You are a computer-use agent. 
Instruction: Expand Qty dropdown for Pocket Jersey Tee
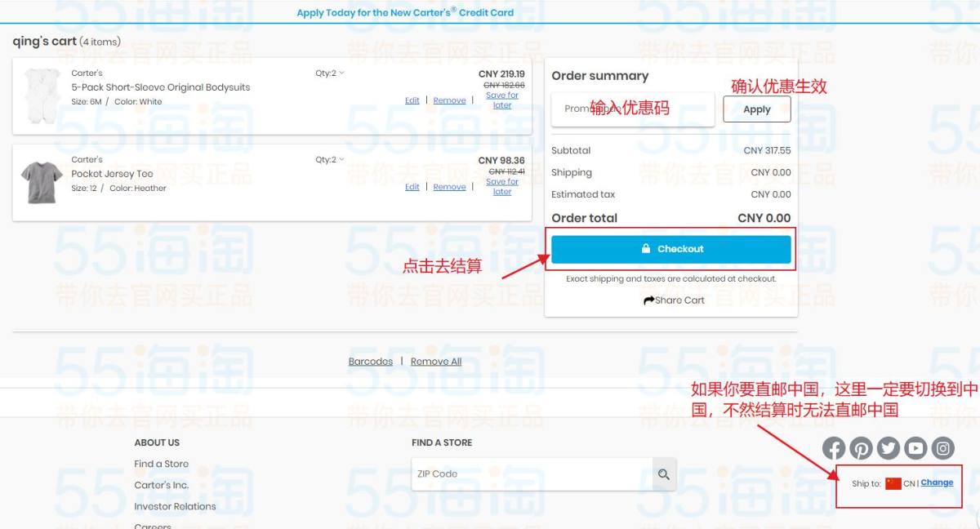pyautogui.click(x=330, y=159)
